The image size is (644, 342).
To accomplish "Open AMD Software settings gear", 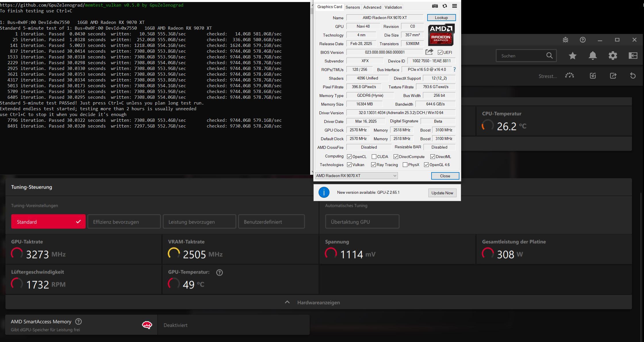I will [613, 56].
